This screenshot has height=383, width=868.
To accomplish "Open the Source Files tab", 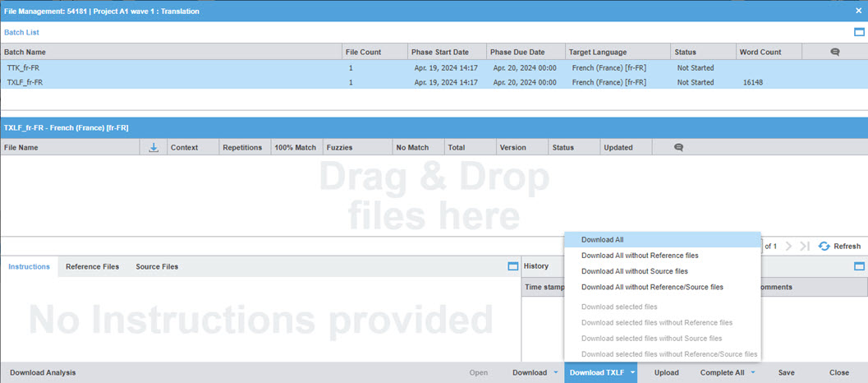I will 157,266.
